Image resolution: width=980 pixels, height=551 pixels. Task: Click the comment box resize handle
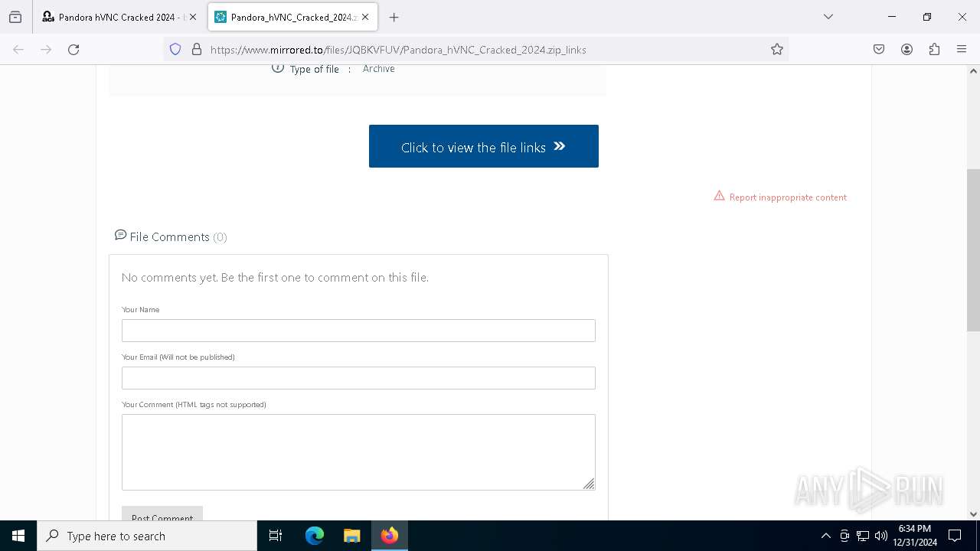pyautogui.click(x=589, y=484)
